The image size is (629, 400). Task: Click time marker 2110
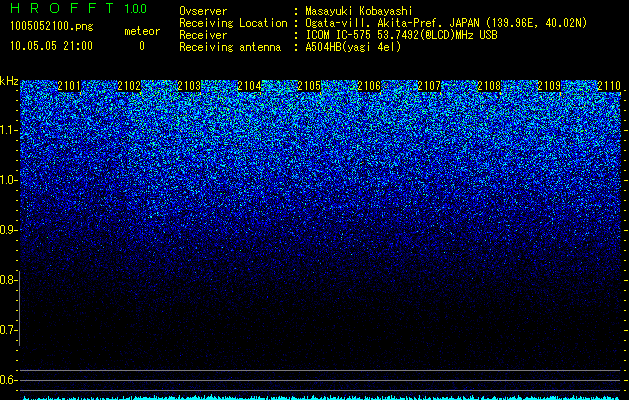[x=609, y=86]
